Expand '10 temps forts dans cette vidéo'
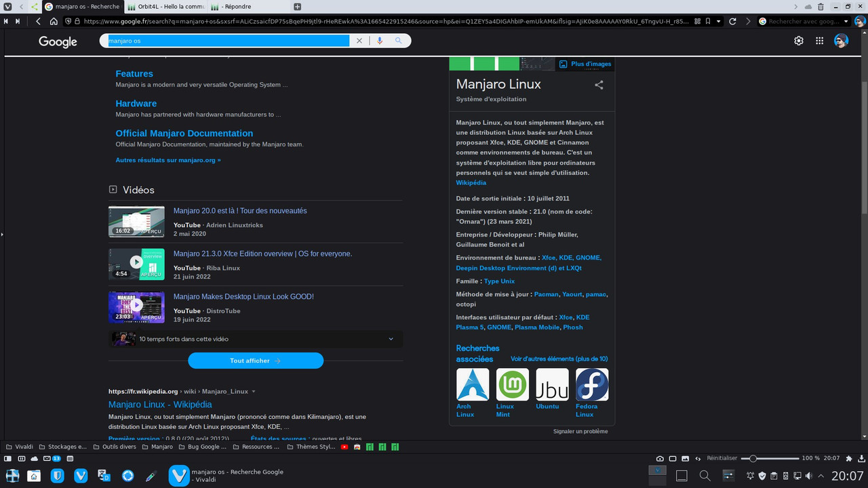 click(256, 339)
